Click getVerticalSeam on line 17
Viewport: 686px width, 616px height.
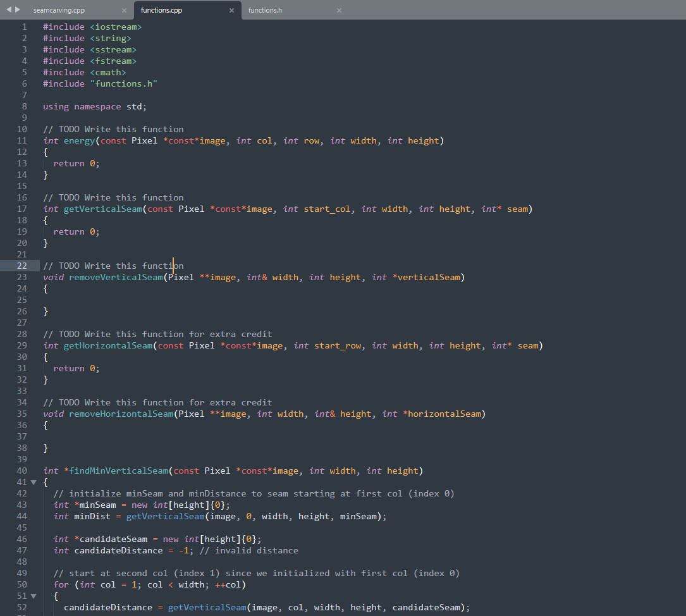103,209
